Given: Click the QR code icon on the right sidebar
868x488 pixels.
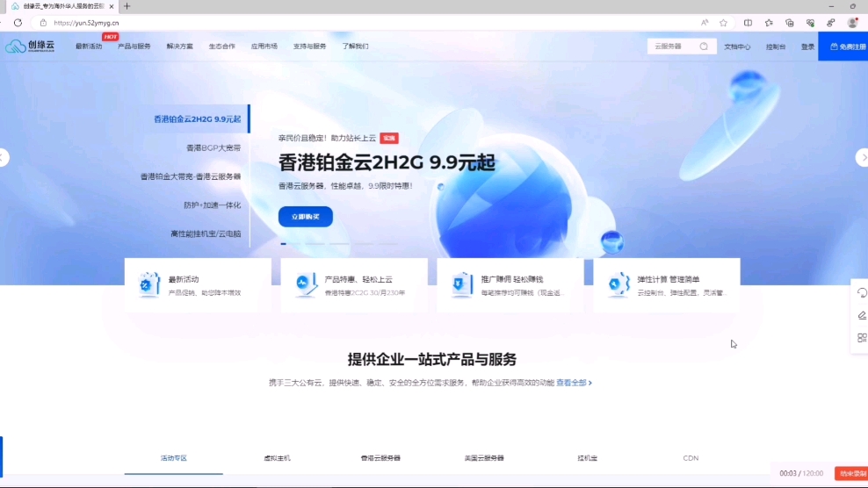Looking at the screenshot, I should click(861, 338).
